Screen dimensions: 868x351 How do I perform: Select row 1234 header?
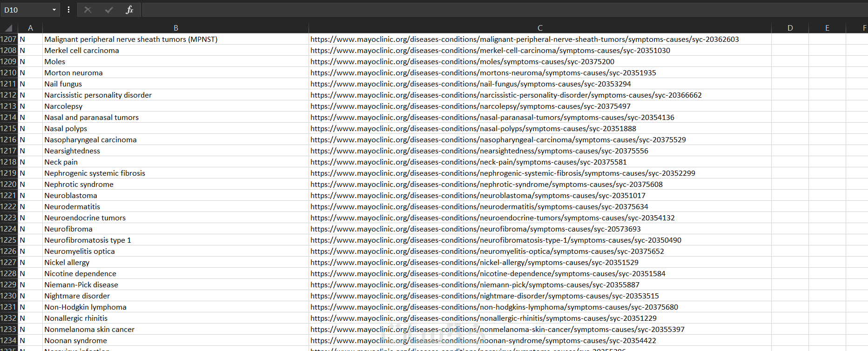[9, 340]
